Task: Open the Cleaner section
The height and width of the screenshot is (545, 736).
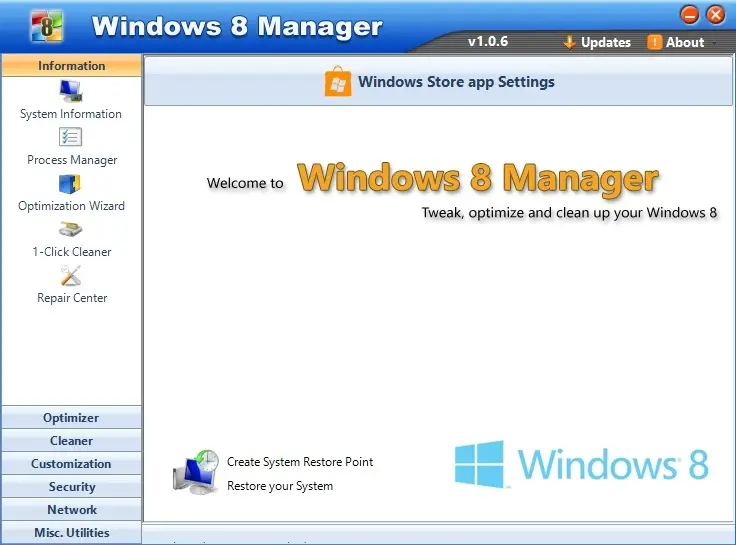Action: tap(71, 441)
